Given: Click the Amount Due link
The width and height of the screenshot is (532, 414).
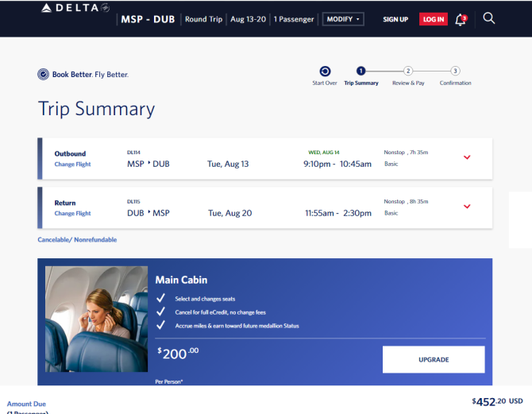Looking at the screenshot, I should [x=26, y=404].
